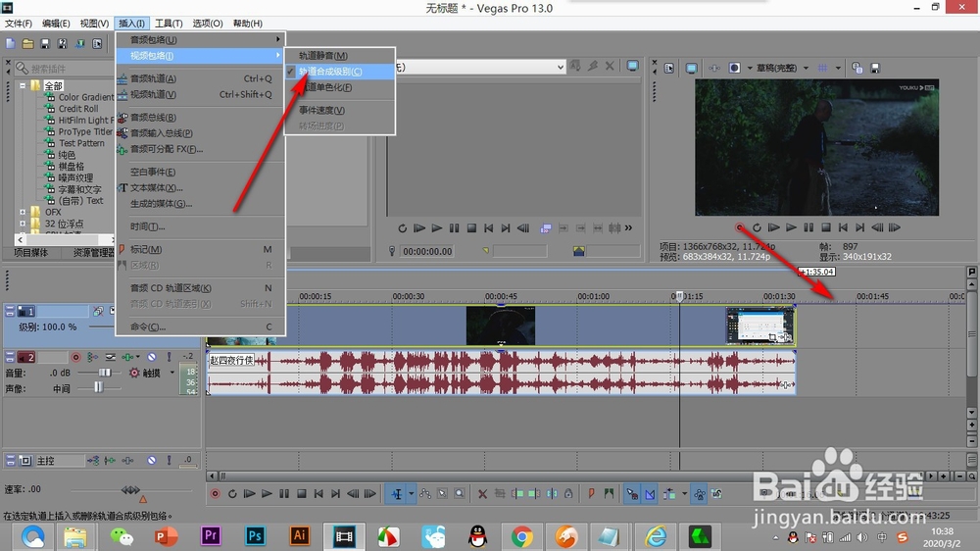Image resolution: width=980 pixels, height=551 pixels.
Task: Click split screen view icon in preview
Action: click(x=735, y=68)
